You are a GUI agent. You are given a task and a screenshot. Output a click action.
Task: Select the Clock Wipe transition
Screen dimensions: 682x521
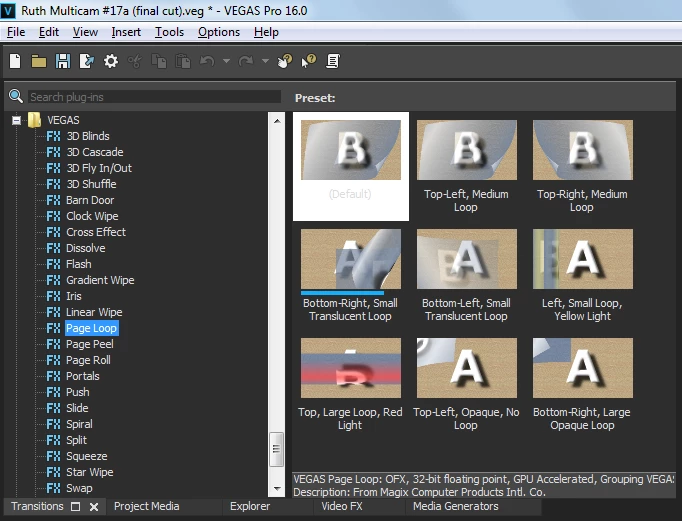[x=92, y=216]
